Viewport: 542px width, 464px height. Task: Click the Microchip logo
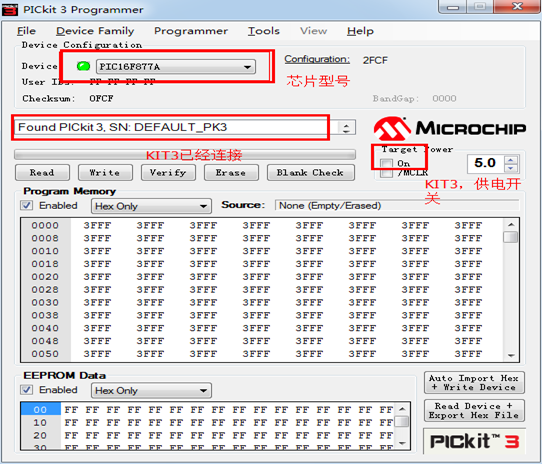[x=449, y=128]
